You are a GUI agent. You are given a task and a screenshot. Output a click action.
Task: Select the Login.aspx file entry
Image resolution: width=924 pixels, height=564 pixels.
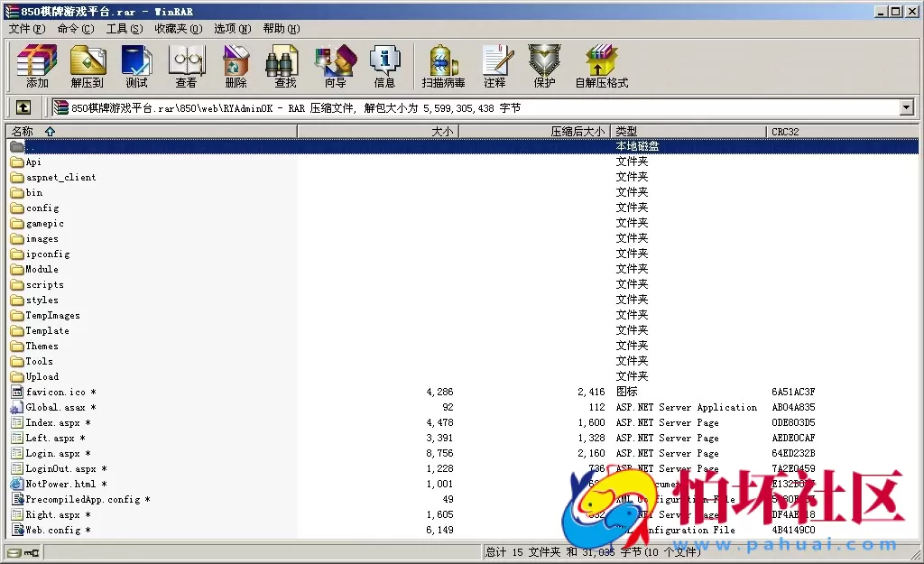pos(52,454)
